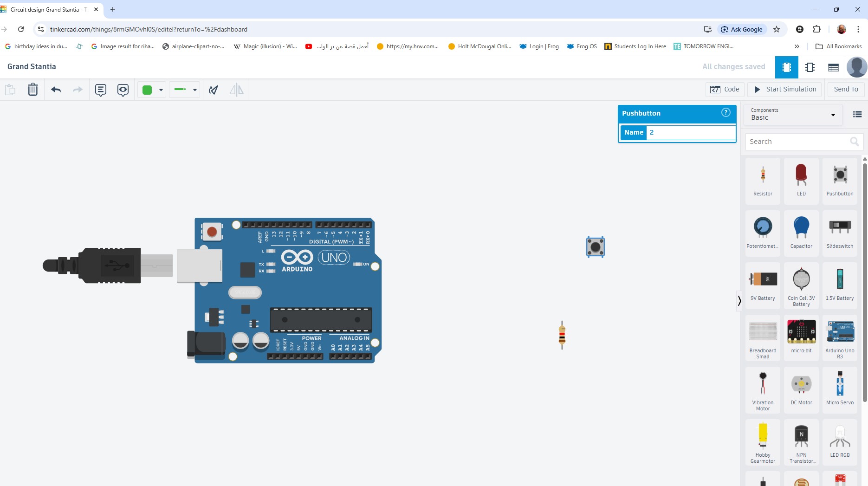Select the Capacitor component

[x=801, y=233]
